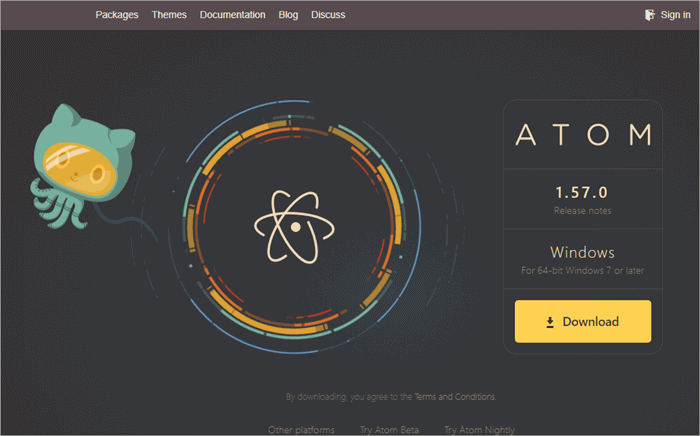This screenshot has width=700, height=436.
Task: Click the Octocat astronaut mascot
Action: (83, 166)
